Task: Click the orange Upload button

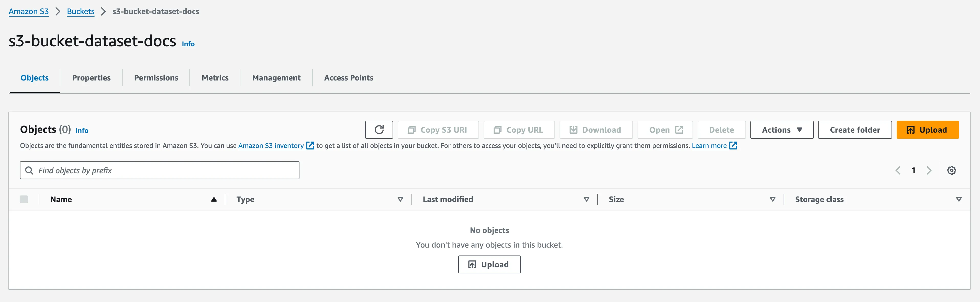Action: pyautogui.click(x=928, y=130)
